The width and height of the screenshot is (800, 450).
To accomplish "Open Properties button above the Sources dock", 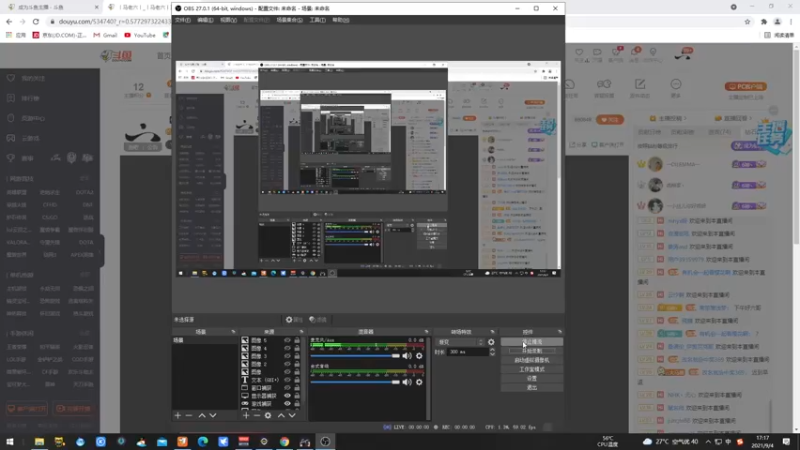I will pyautogui.click(x=294, y=319).
